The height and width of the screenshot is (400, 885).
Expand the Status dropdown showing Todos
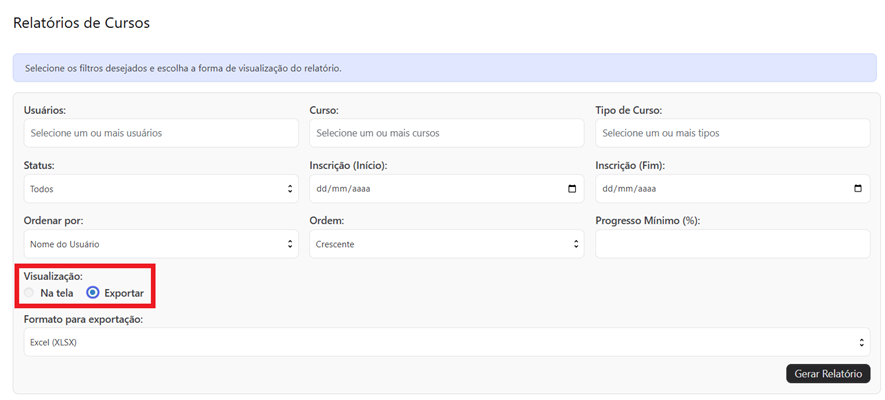(x=160, y=188)
